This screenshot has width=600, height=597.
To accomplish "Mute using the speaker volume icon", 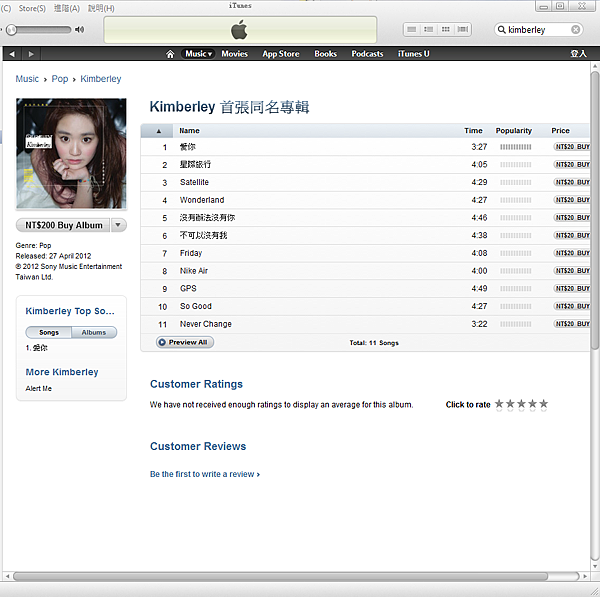I will tap(80, 29).
